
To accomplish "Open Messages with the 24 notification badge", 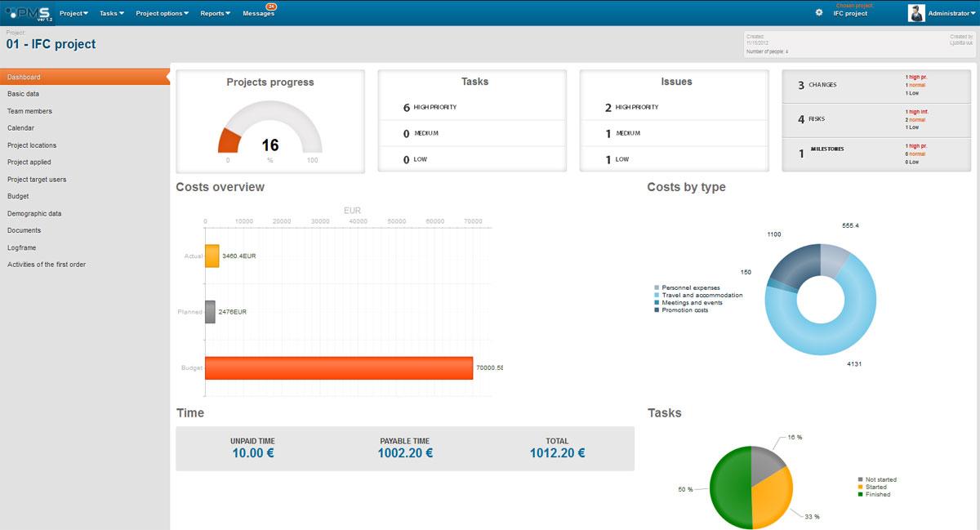I will coord(258,13).
